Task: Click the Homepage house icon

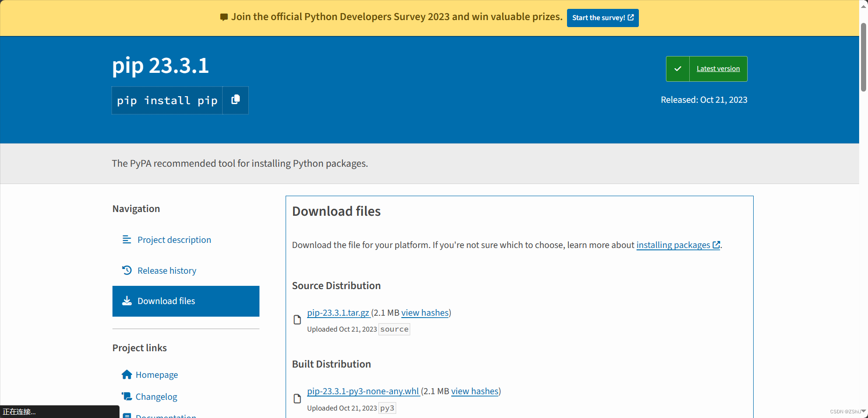Action: 126,375
